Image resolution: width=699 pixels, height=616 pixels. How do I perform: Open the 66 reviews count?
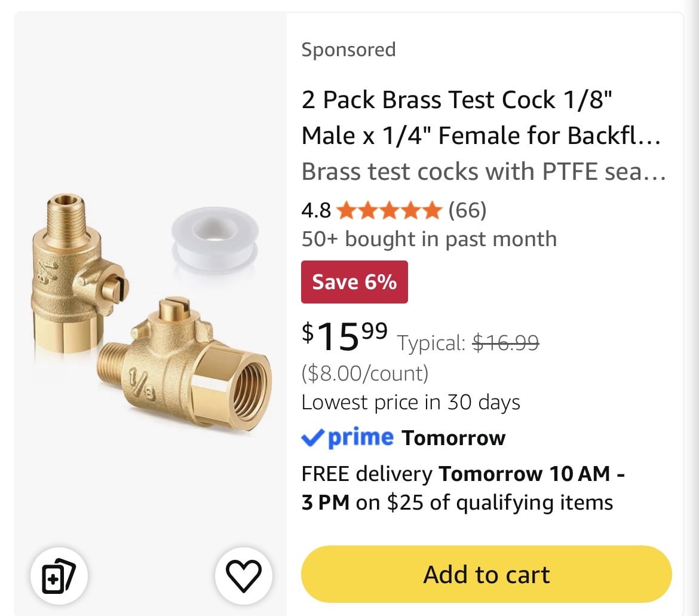pos(467,210)
